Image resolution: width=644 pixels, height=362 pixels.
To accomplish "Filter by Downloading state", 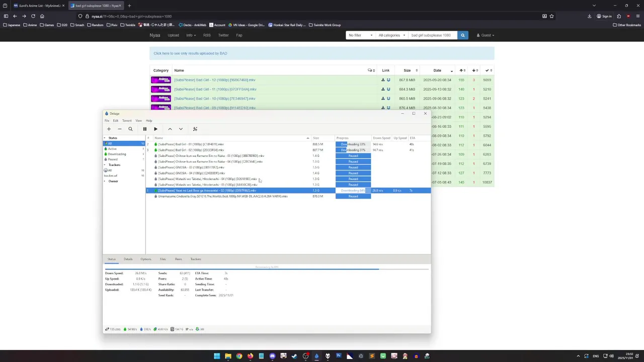I will point(124,154).
